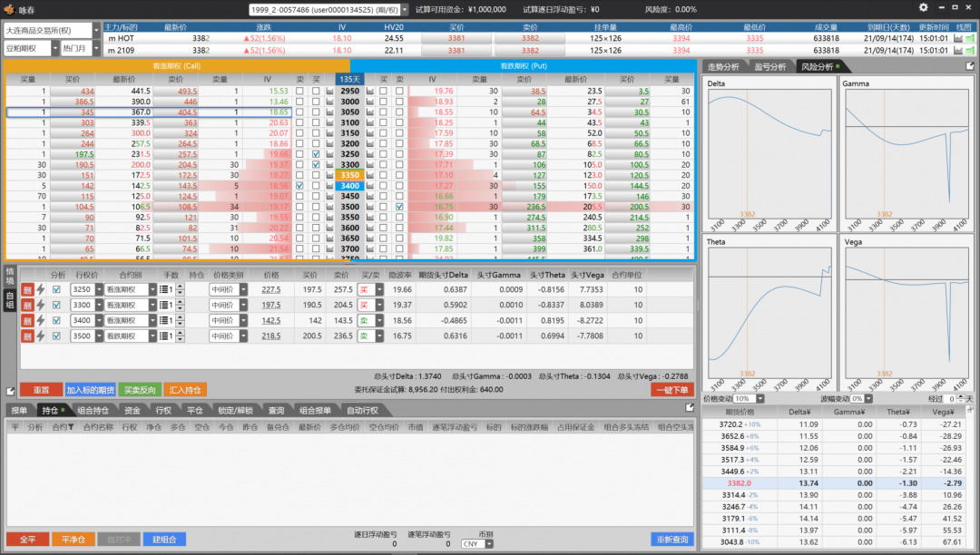Screen dimensions: 980x555
Task: Click the lightning quick-order icon for the 3250 leg
Action: click(41, 289)
